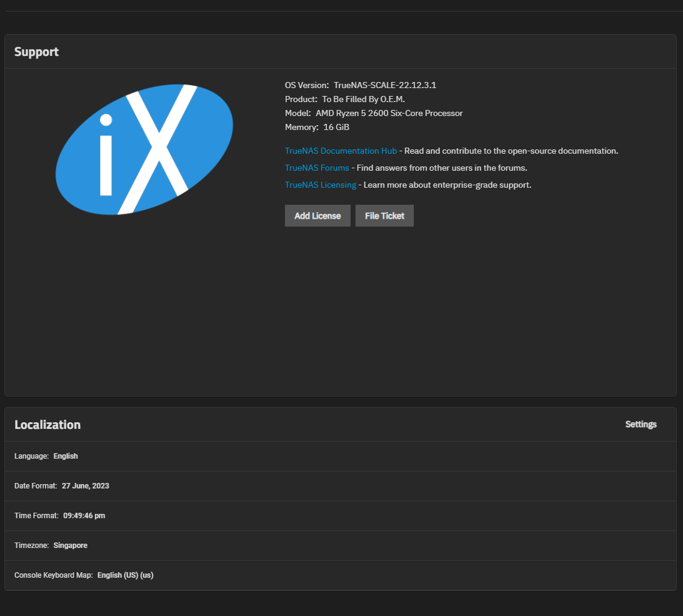Click the File Ticket button
Screen dimensions: 683x616
[384, 216]
